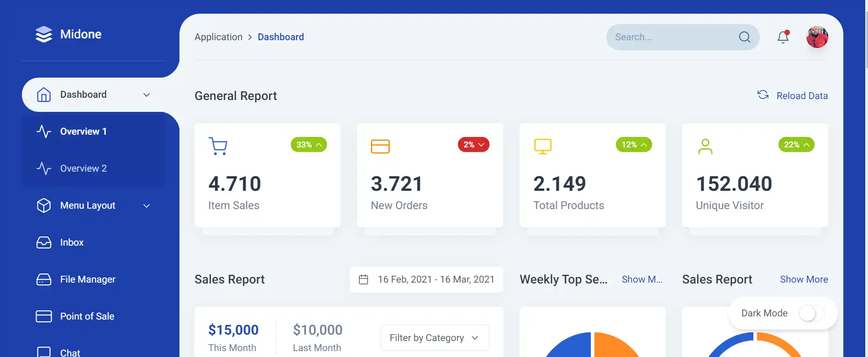The height and width of the screenshot is (357, 868).
Task: Open Inbox from the sidebar
Action: pyautogui.click(x=72, y=242)
